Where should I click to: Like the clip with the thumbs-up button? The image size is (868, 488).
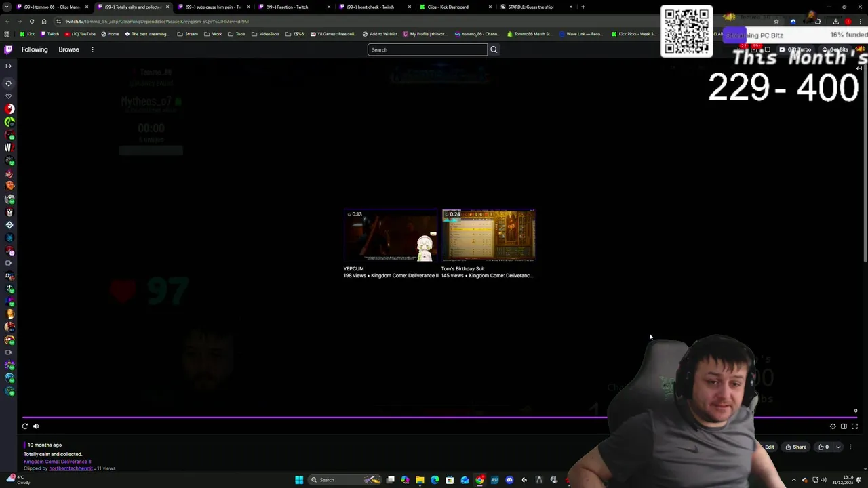click(x=823, y=447)
